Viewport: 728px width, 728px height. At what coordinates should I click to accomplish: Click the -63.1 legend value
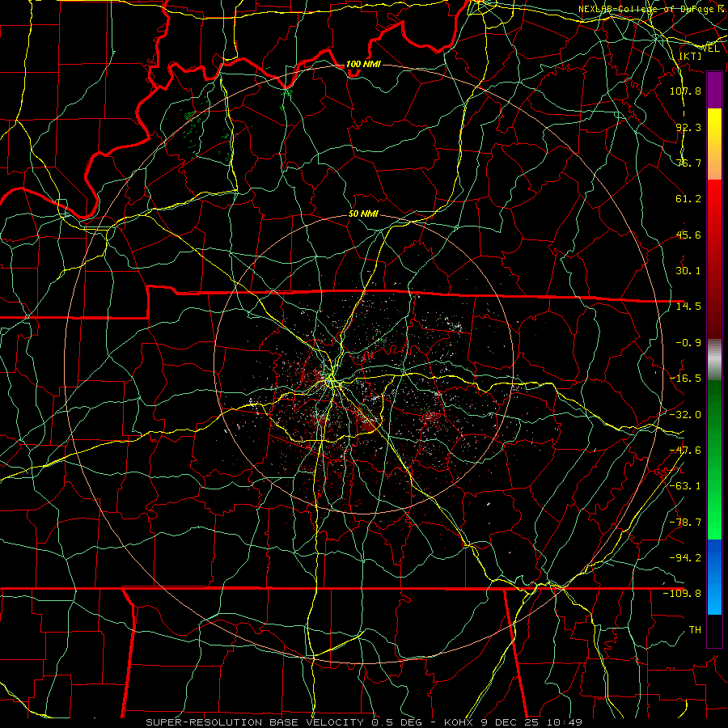click(x=685, y=486)
